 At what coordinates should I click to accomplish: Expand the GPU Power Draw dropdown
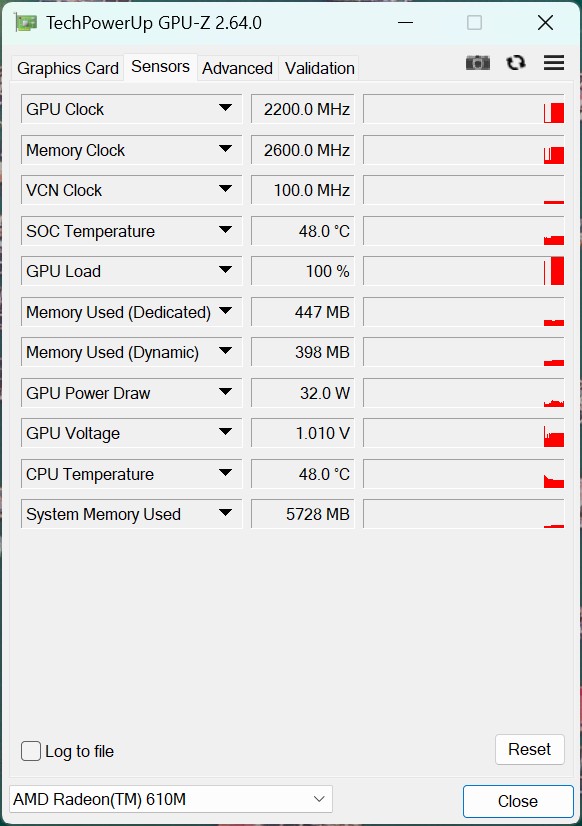coord(225,392)
